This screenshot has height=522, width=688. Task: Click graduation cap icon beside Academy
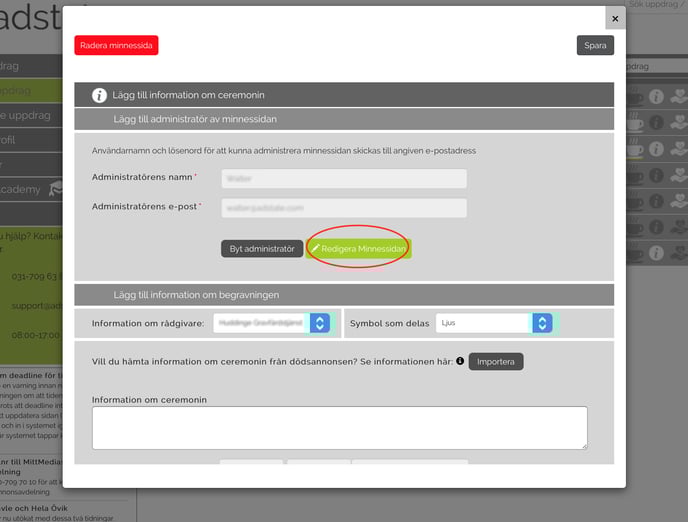pos(56,189)
